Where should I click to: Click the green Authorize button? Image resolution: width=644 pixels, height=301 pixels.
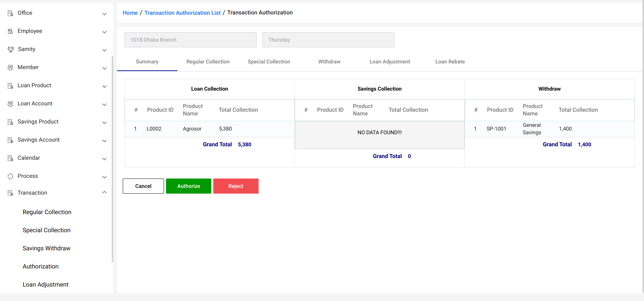[x=189, y=186]
